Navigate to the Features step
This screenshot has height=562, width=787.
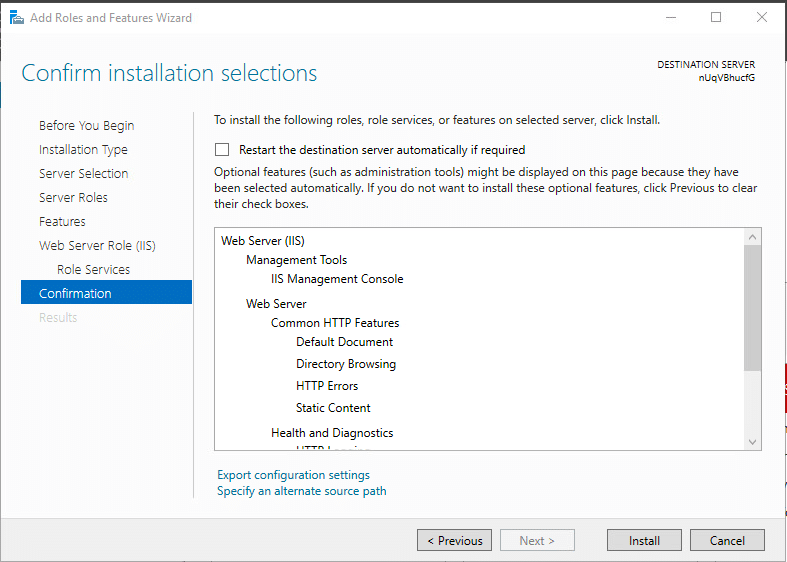click(x=62, y=222)
